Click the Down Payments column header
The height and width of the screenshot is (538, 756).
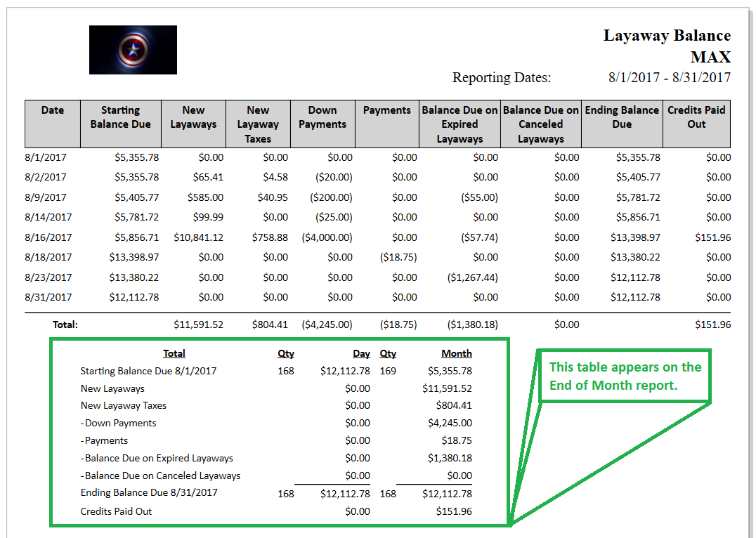click(322, 117)
